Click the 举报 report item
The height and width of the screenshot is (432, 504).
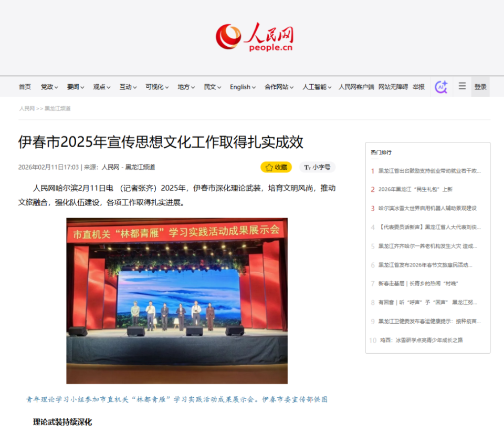point(418,87)
